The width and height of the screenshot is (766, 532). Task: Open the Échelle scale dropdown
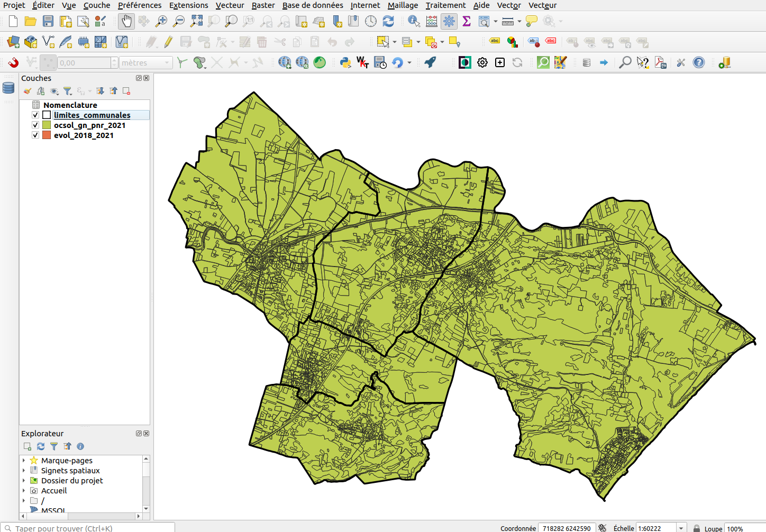pos(681,528)
